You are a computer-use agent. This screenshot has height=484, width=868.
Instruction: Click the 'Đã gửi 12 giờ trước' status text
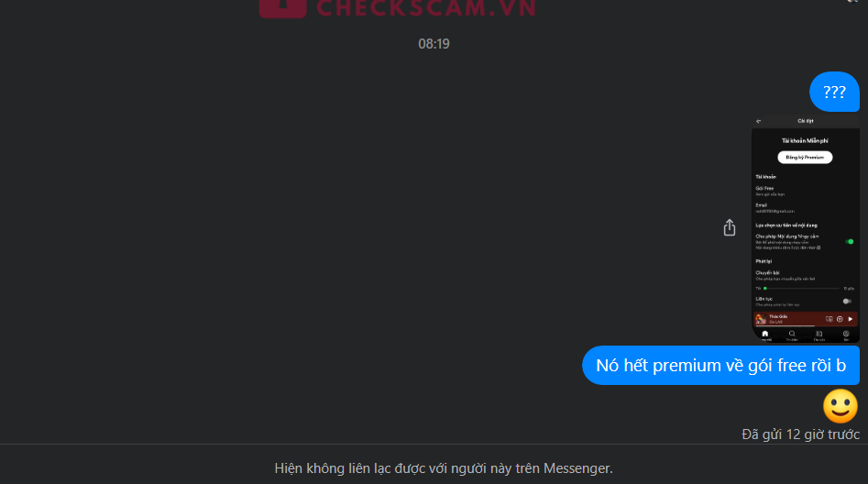(x=800, y=434)
